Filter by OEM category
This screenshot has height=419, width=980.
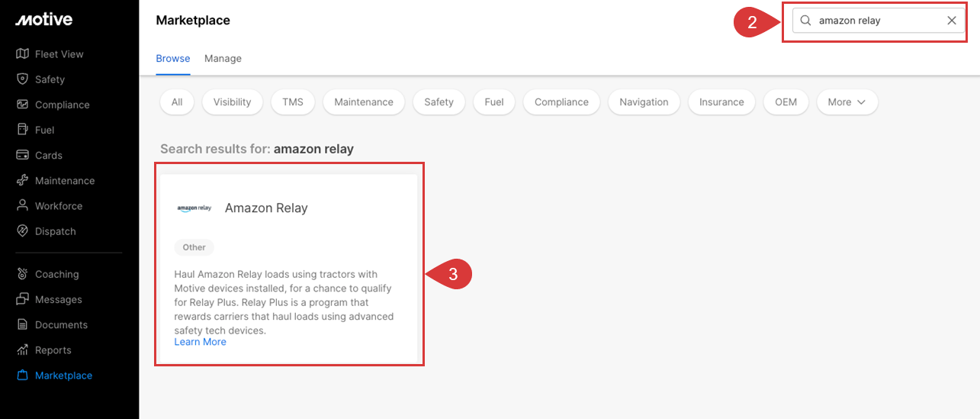(786, 102)
